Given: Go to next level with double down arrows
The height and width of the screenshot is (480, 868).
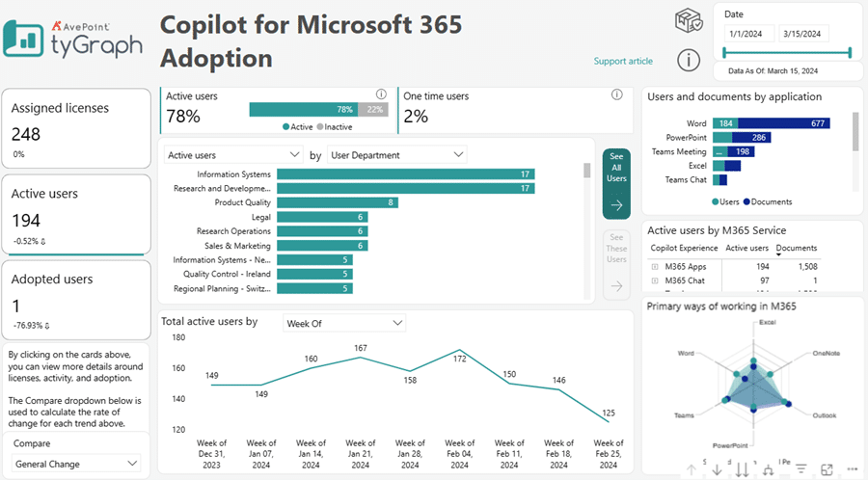Looking at the screenshot, I should [743, 469].
